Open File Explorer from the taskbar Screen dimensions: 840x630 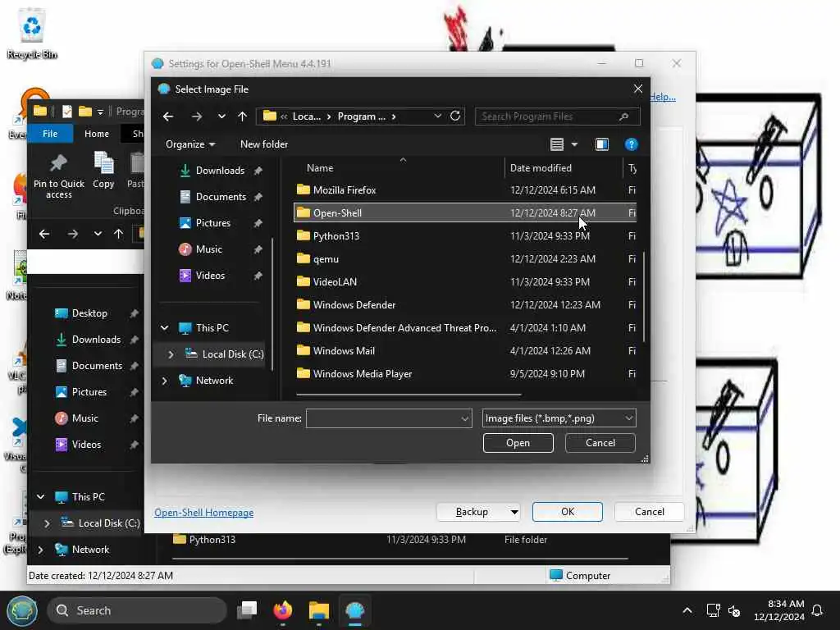[x=319, y=610]
